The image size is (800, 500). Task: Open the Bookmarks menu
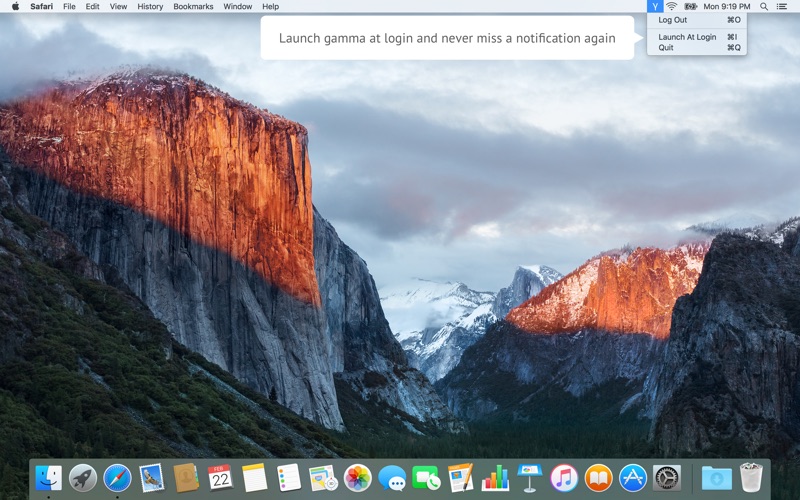[193, 7]
